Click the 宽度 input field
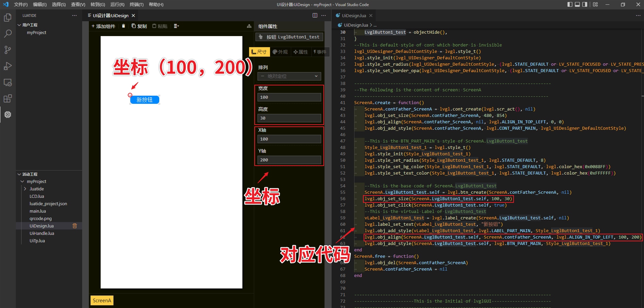 pyautogui.click(x=289, y=97)
